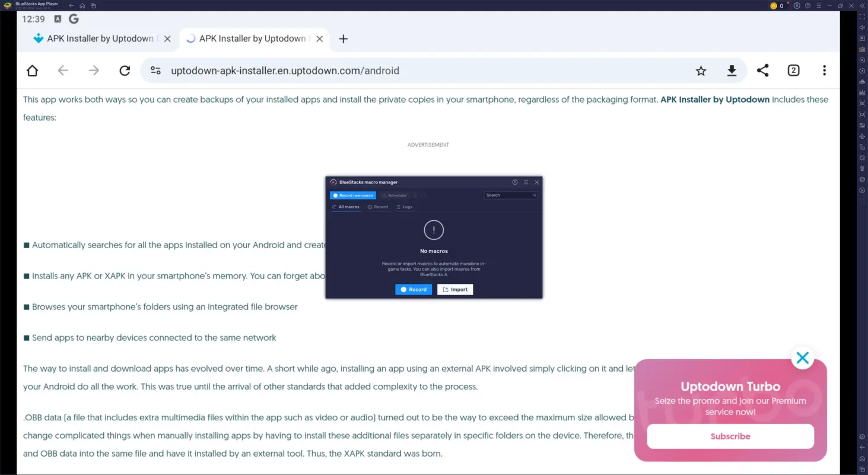
Task: Open the Help icon in the BlueStacks titlebar
Action: [807, 5]
